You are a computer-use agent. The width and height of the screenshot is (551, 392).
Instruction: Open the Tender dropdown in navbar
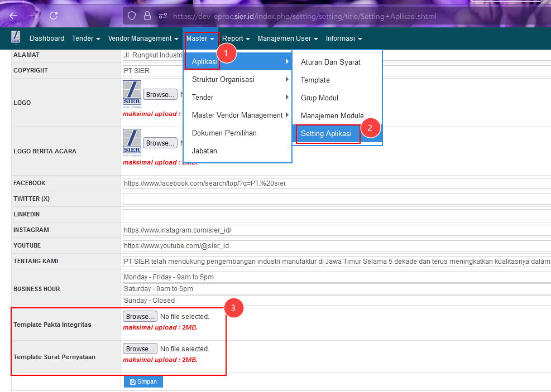click(x=85, y=38)
